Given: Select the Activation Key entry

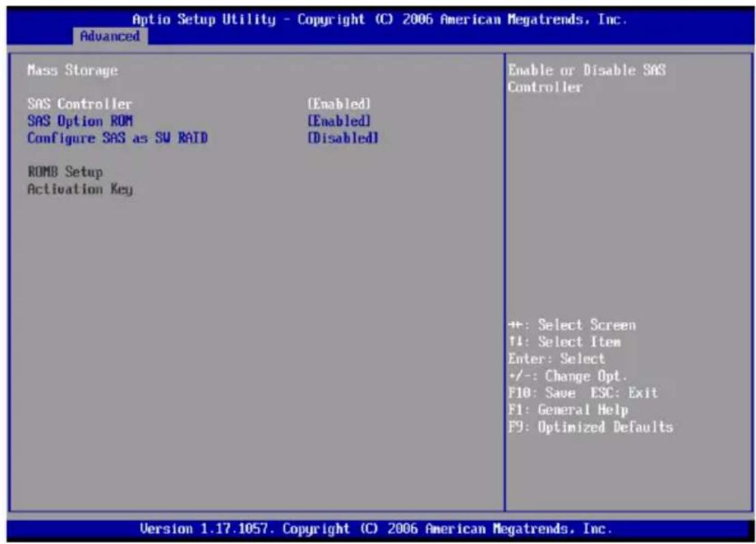Looking at the screenshot, I should click(x=80, y=189).
